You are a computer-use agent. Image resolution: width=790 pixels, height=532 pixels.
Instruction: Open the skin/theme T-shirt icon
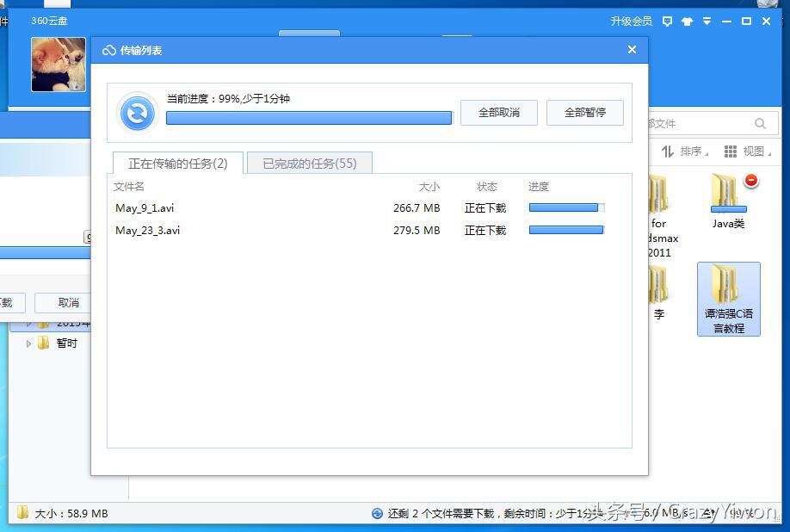(686, 21)
